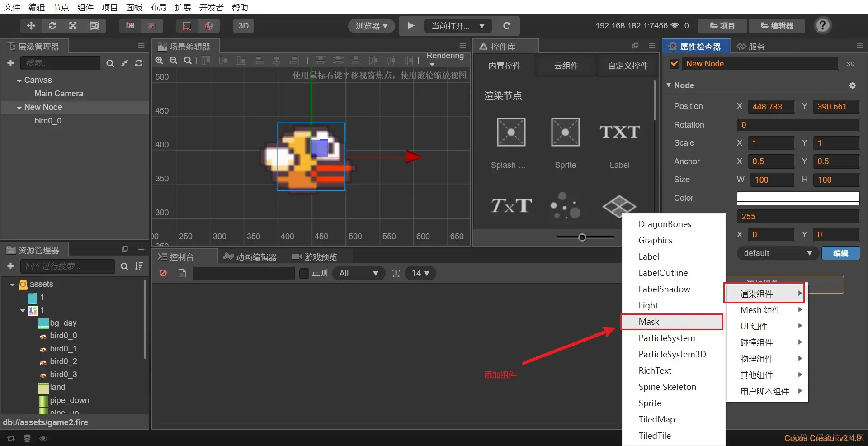Refresh the preview with the reload icon
The image size is (868, 446).
(507, 26)
